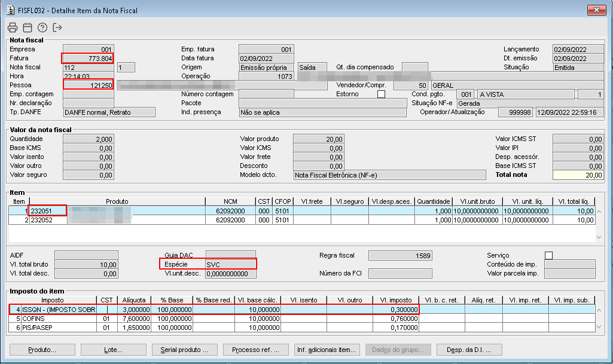This screenshot has height=364, width=613.
Task: Open Processo ref. ... button
Action: click(255, 350)
